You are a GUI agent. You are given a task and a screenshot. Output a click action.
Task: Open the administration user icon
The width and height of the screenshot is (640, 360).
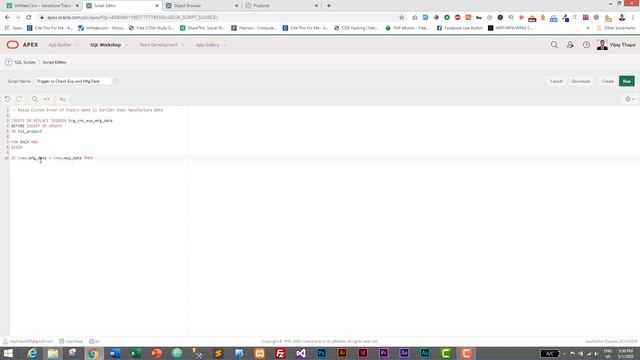570,45
